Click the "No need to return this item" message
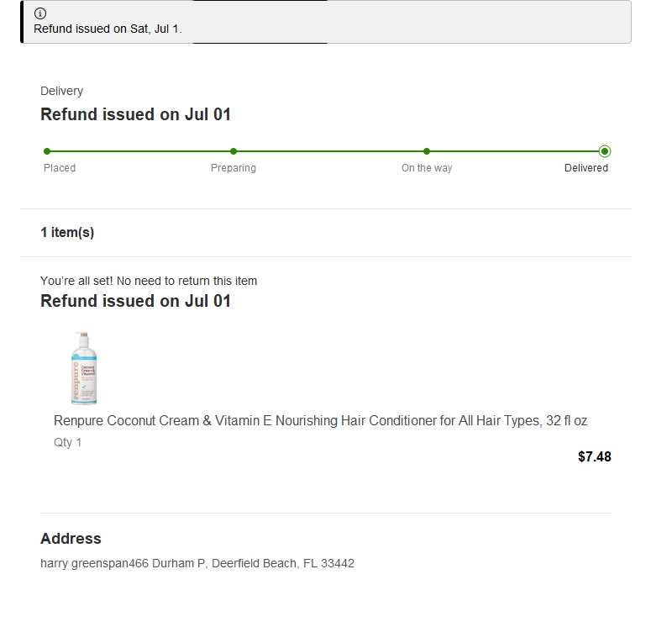Viewport: 672px width, 627px height. point(149,281)
